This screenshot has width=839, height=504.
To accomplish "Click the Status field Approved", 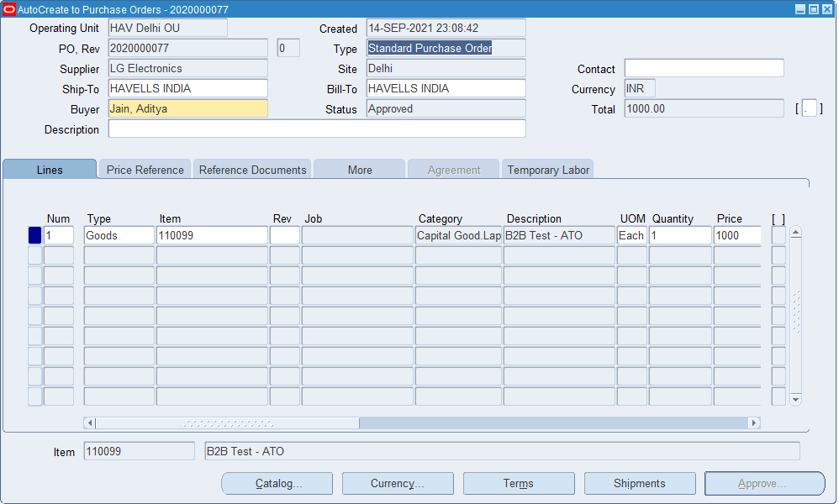I will click(x=446, y=108).
